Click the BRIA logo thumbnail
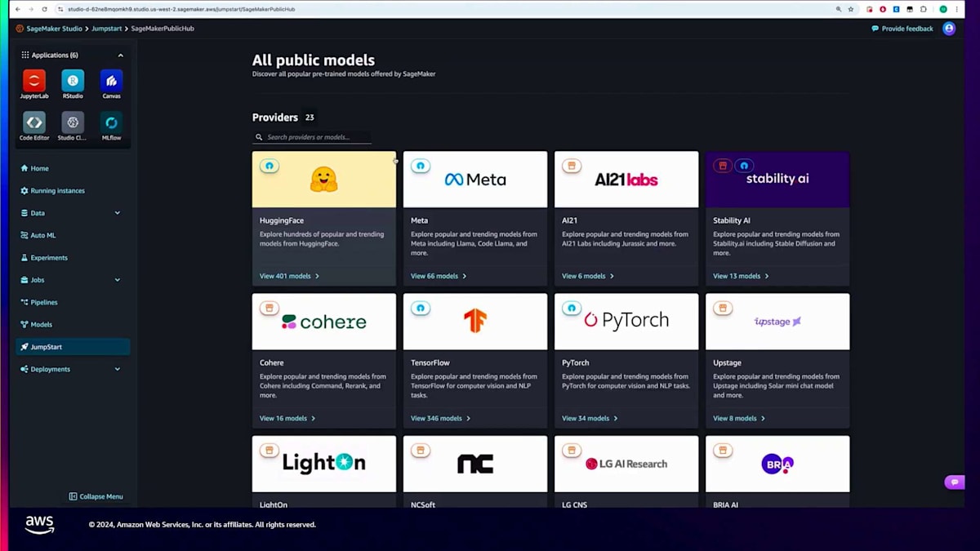Viewport: 980px width, 551px height. [x=777, y=464]
